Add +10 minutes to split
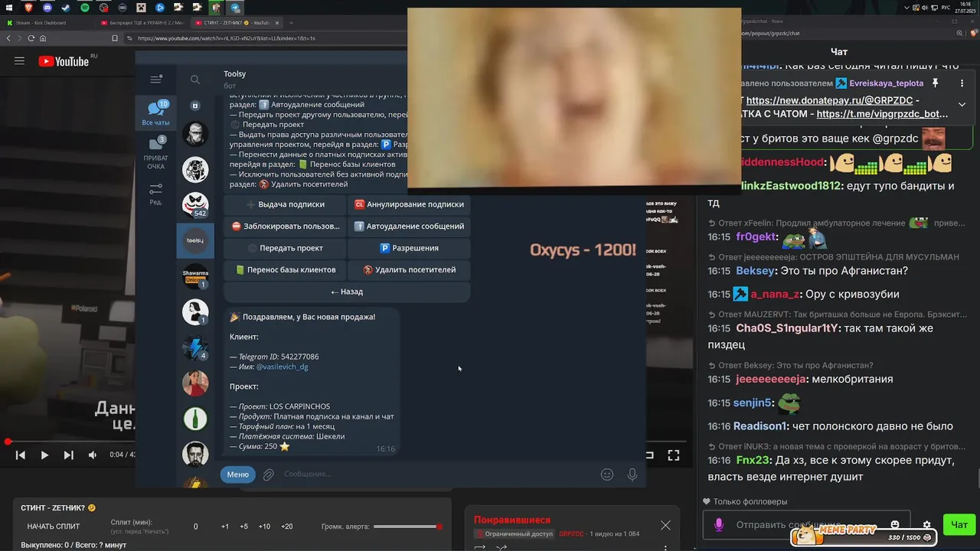Viewport: 980px width, 551px height. click(x=264, y=527)
